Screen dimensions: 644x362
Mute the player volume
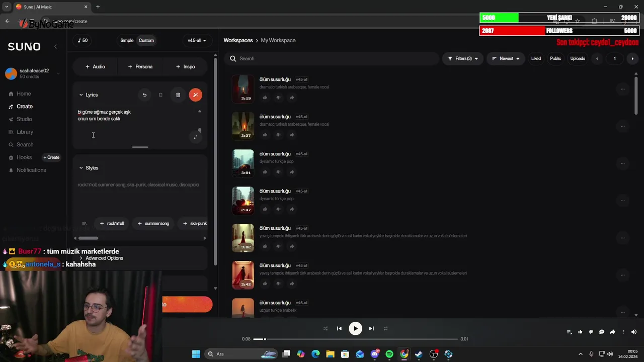pos(633,332)
